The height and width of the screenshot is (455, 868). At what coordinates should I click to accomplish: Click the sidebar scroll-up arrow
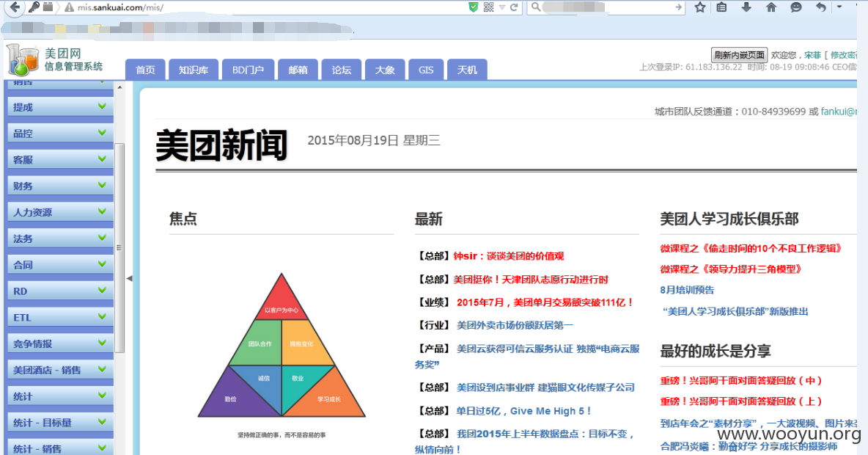click(119, 87)
